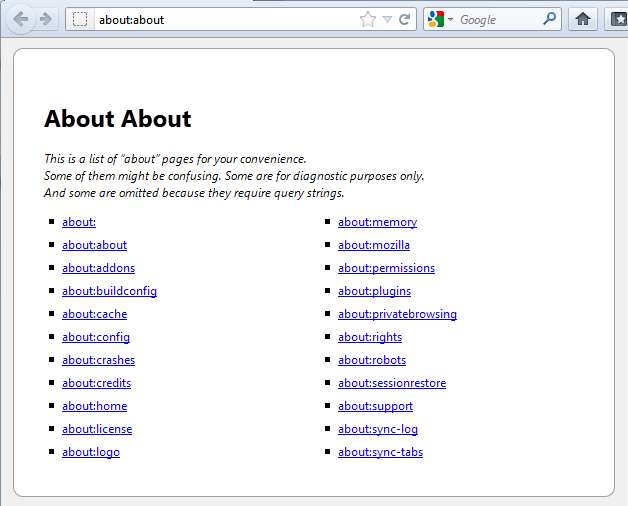628x506 pixels.
Task: Open the about:robots link
Action: coord(372,360)
